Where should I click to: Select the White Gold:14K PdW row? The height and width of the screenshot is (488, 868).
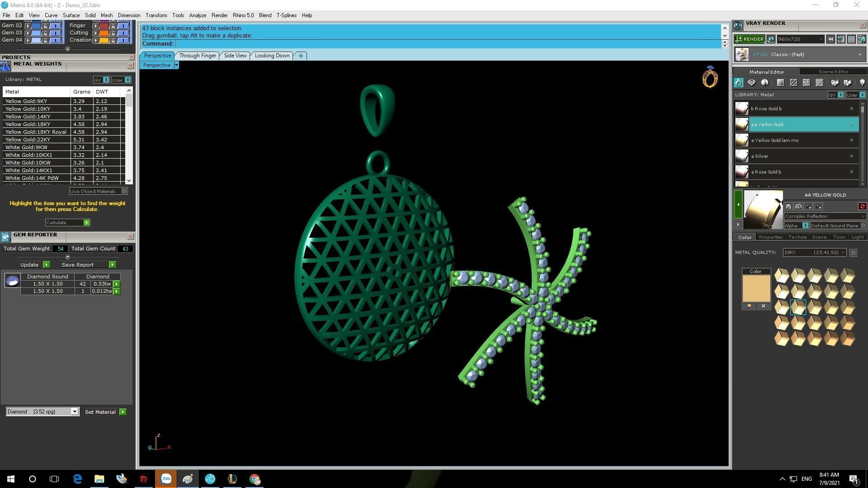63,178
